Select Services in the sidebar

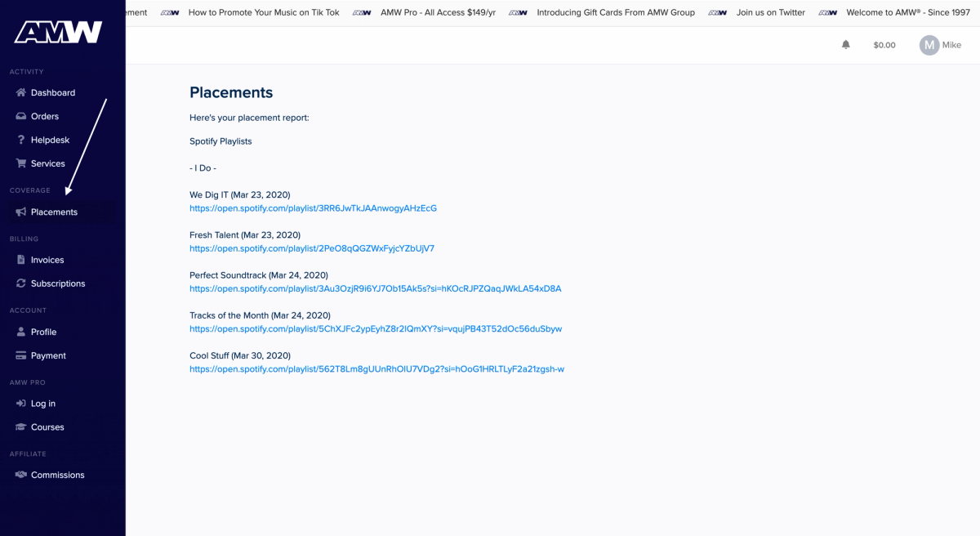click(x=48, y=163)
